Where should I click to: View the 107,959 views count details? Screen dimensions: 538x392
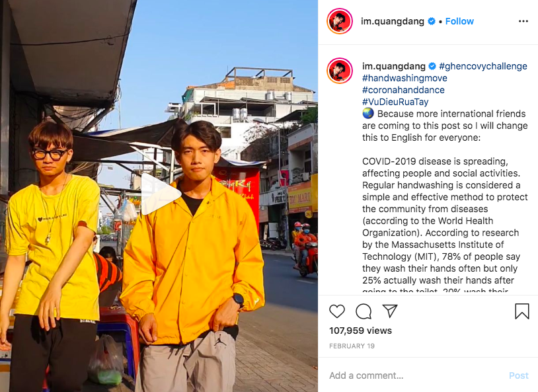click(360, 331)
